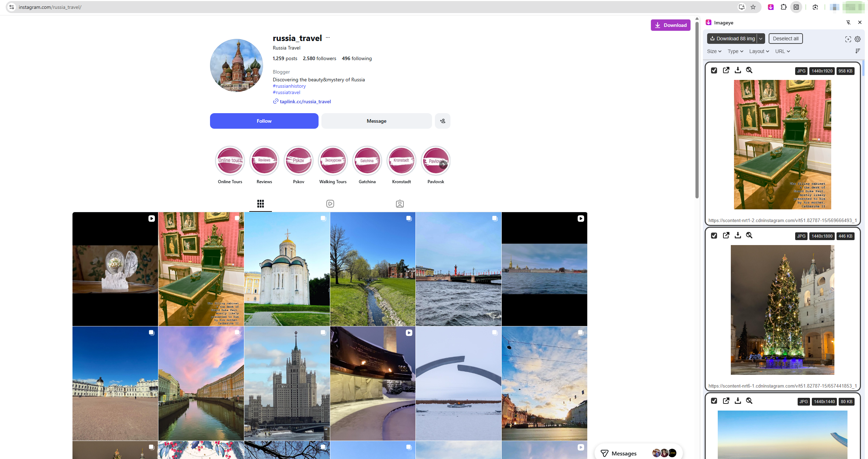Download the 1440x1800 Christmas tree image
The width and height of the screenshot is (868, 459).
click(x=738, y=236)
